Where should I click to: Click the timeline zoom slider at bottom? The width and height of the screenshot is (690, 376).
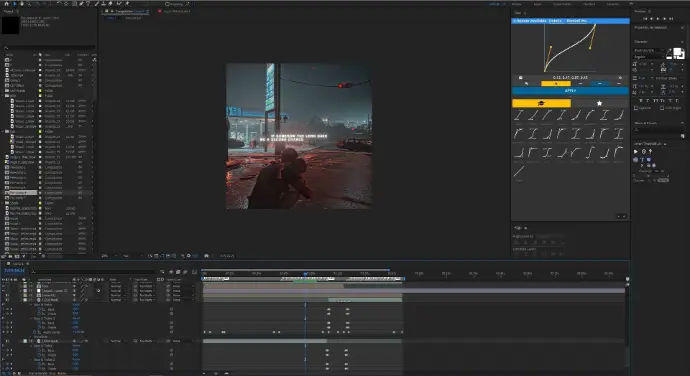click(216, 373)
